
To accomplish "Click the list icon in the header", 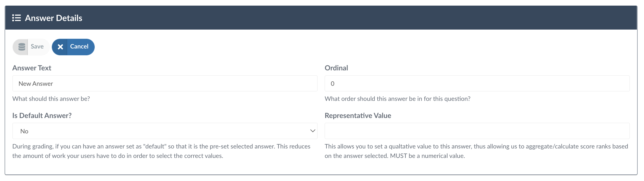I will click(x=17, y=18).
